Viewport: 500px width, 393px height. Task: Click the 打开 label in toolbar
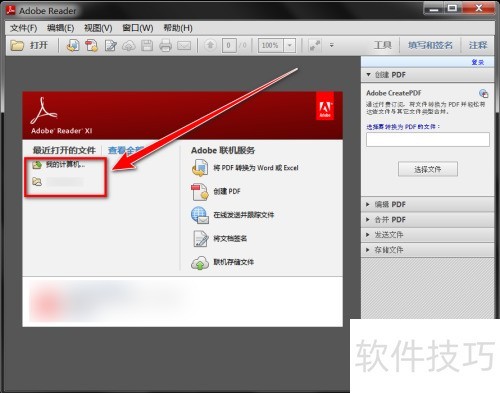(x=39, y=45)
